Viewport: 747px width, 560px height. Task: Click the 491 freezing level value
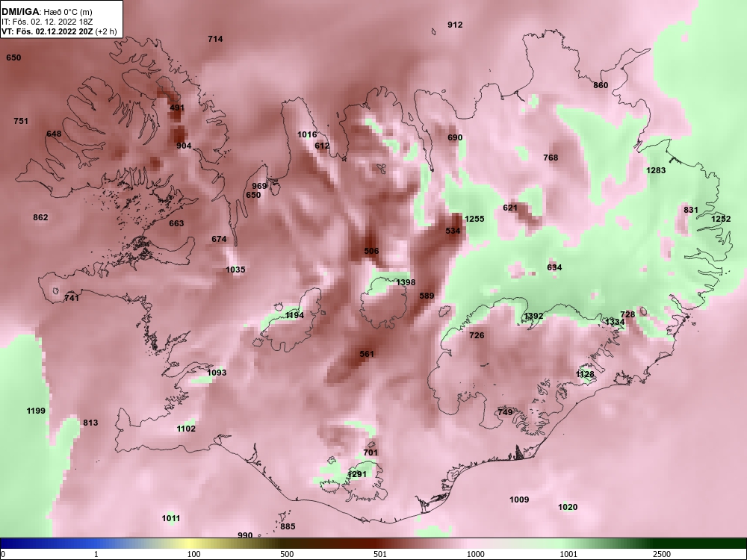[x=177, y=108]
